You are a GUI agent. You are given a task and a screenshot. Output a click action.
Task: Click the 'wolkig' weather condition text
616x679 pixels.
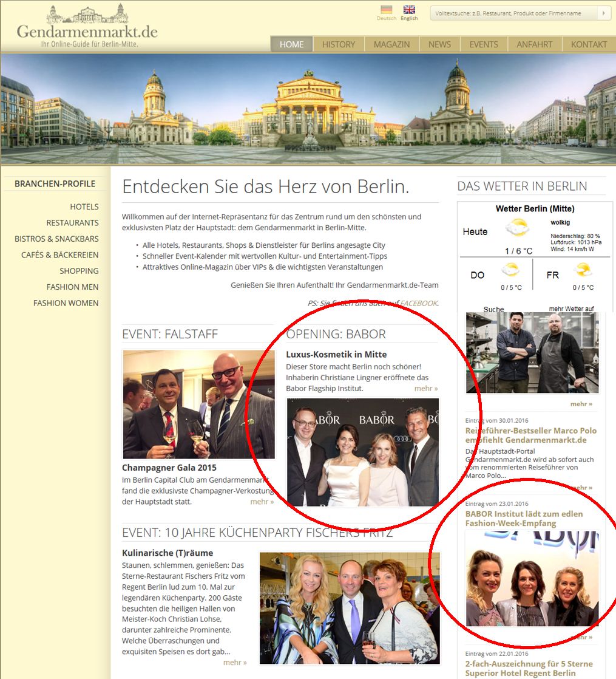tap(560, 222)
